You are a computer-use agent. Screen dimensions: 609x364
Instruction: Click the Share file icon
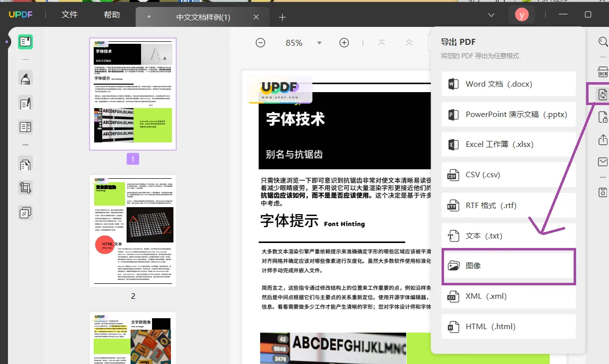[603, 140]
